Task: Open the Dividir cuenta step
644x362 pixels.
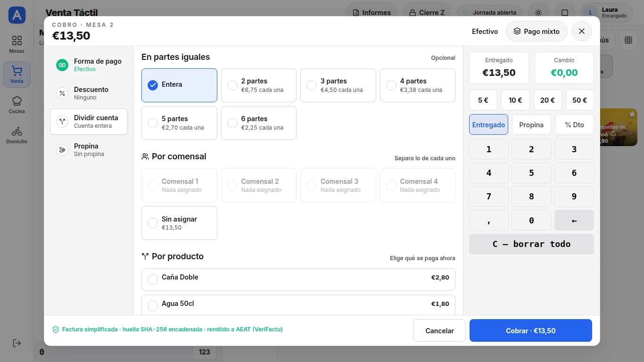Action: (x=89, y=122)
